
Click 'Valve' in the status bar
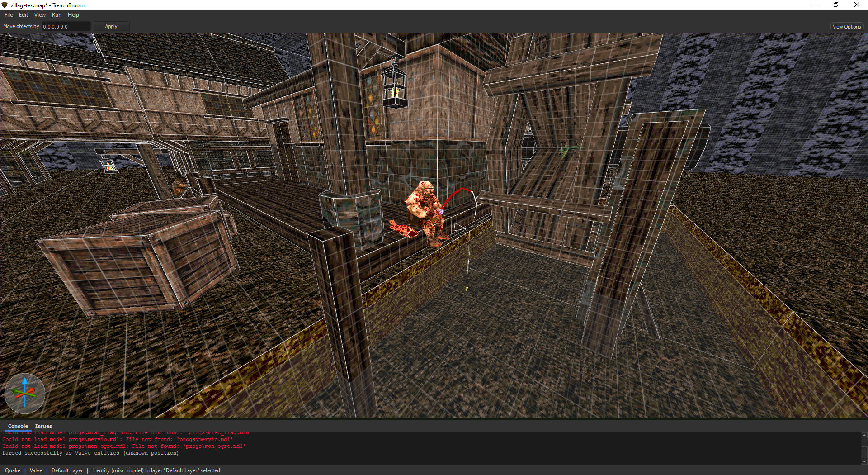click(x=36, y=470)
